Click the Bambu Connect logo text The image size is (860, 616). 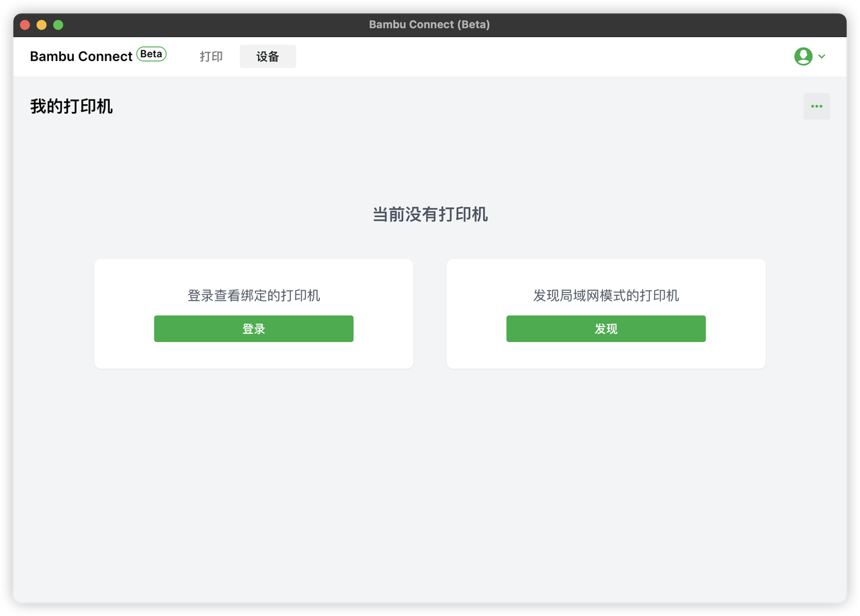coord(81,56)
